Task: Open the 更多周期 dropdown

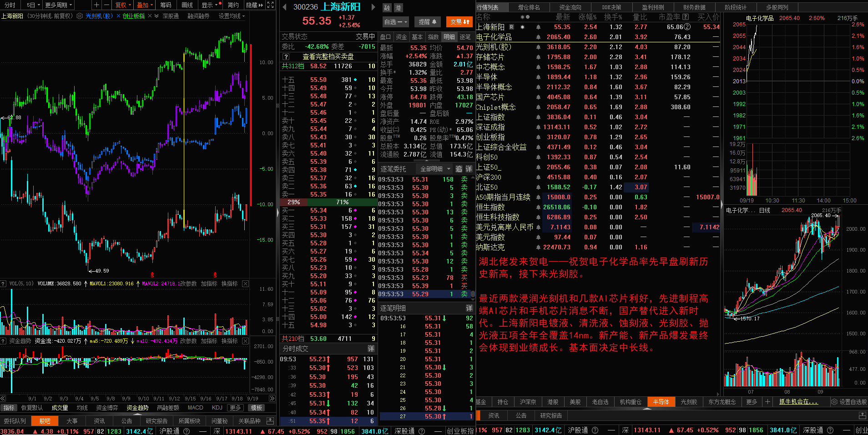Action: click(59, 5)
